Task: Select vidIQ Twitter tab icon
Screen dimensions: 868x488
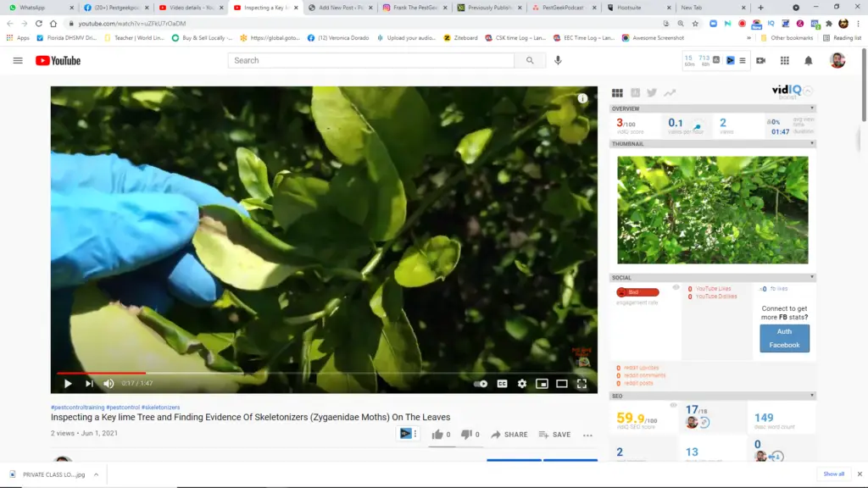Action: pyautogui.click(x=652, y=93)
